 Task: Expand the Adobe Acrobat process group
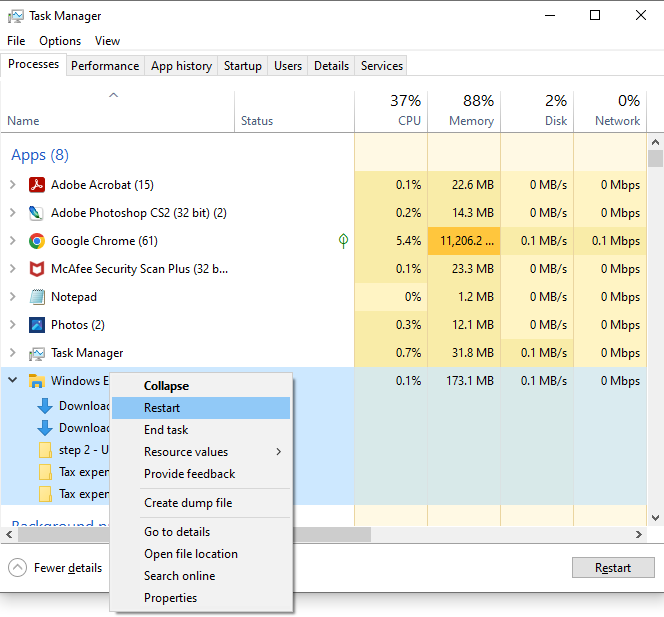click(x=13, y=185)
